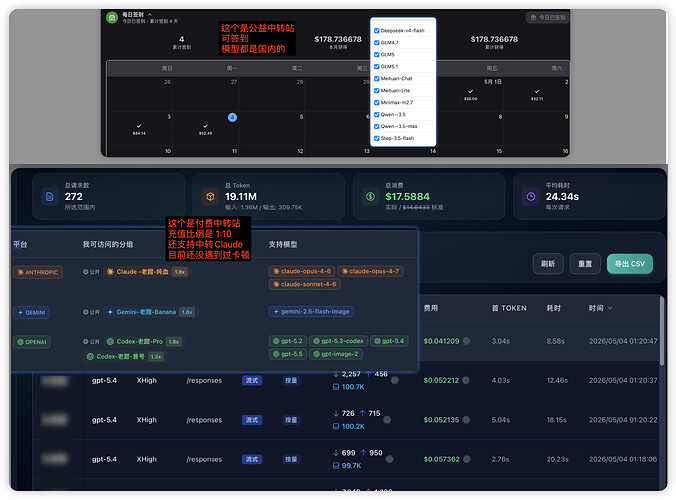The height and width of the screenshot is (500, 676).
Task: Click the checkmark on 5月 1日
Action: click(x=471, y=91)
